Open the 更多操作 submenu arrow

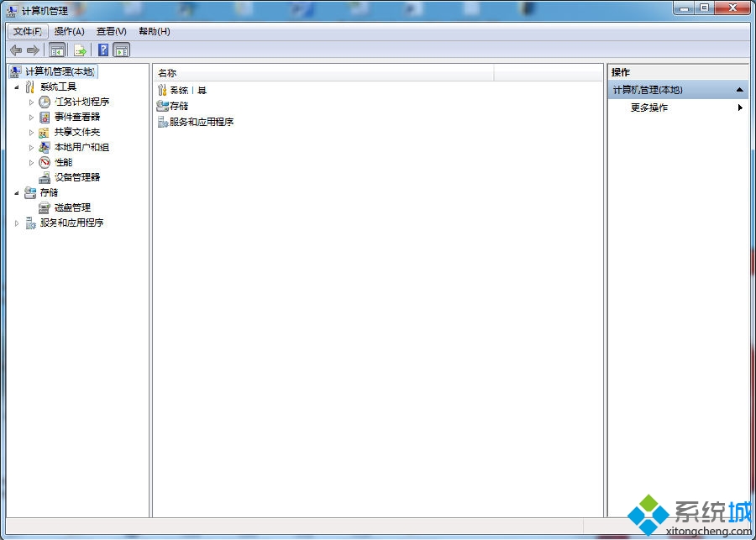[x=740, y=107]
